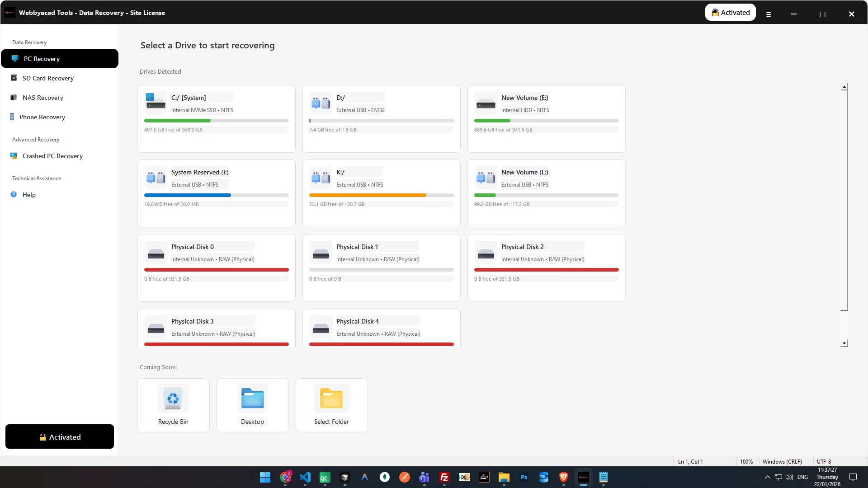Choose the D:/ External USB drive
Screen dimensions: 868x488
(x=381, y=118)
